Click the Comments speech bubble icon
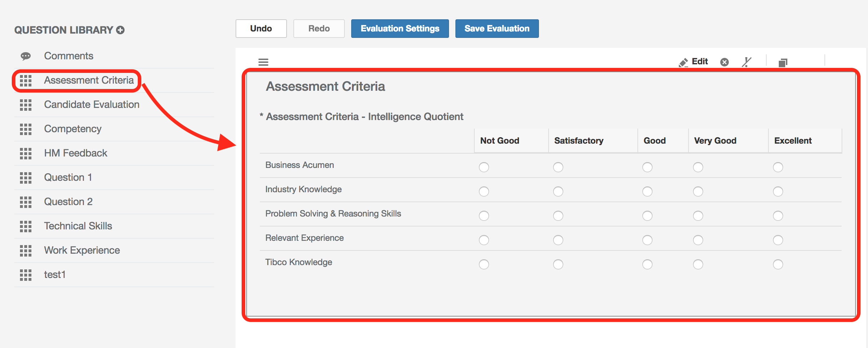 (25, 56)
